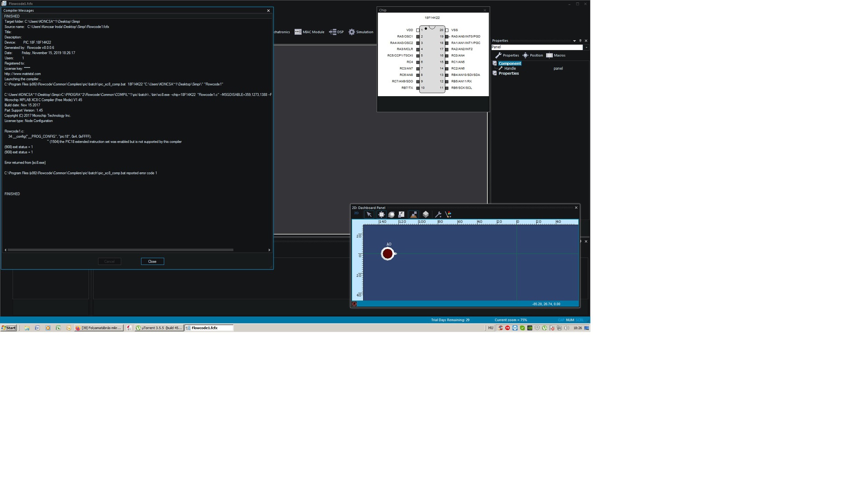Select the Component tree node
The image size is (868, 488).
[x=509, y=64]
